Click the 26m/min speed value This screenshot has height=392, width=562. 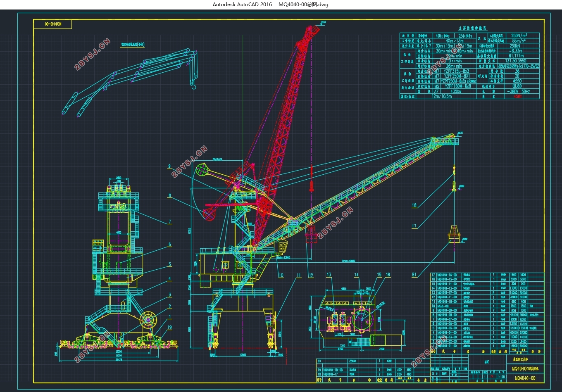point(454,66)
